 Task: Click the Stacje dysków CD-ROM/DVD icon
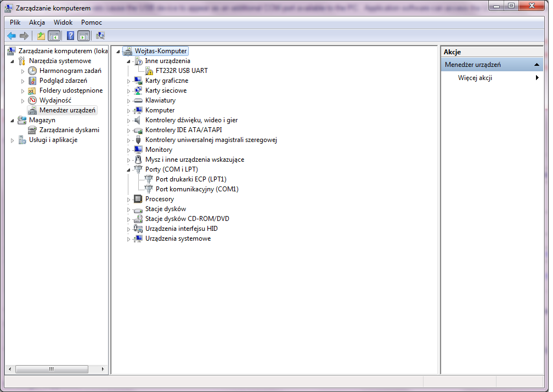pyautogui.click(x=138, y=219)
